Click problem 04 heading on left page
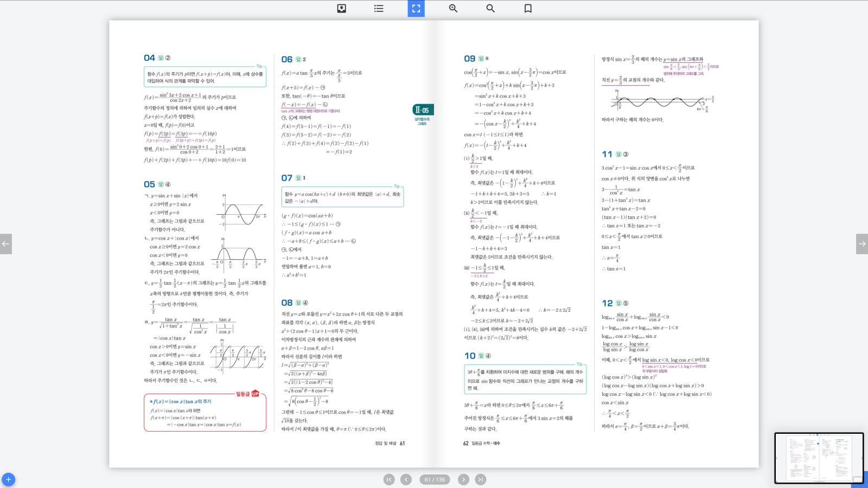The width and height of the screenshot is (868, 488). pos(150,58)
